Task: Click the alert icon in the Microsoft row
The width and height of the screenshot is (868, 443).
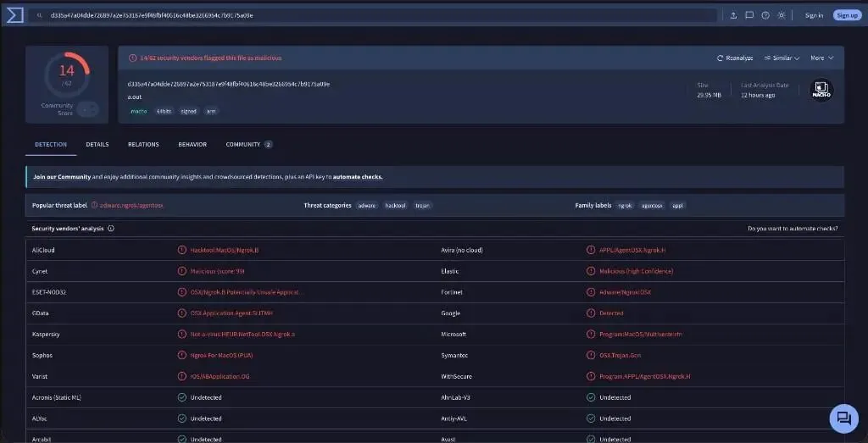Action: coord(591,334)
